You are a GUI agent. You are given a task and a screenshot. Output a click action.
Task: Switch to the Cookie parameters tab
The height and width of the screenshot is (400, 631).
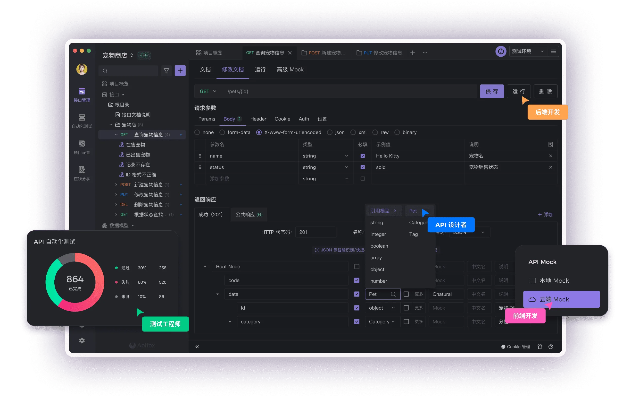(279, 118)
